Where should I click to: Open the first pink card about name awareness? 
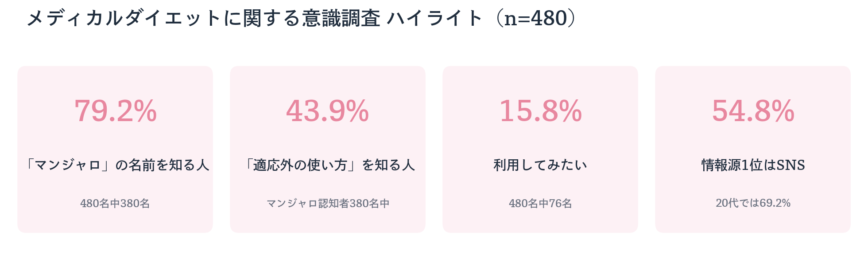coord(115,149)
